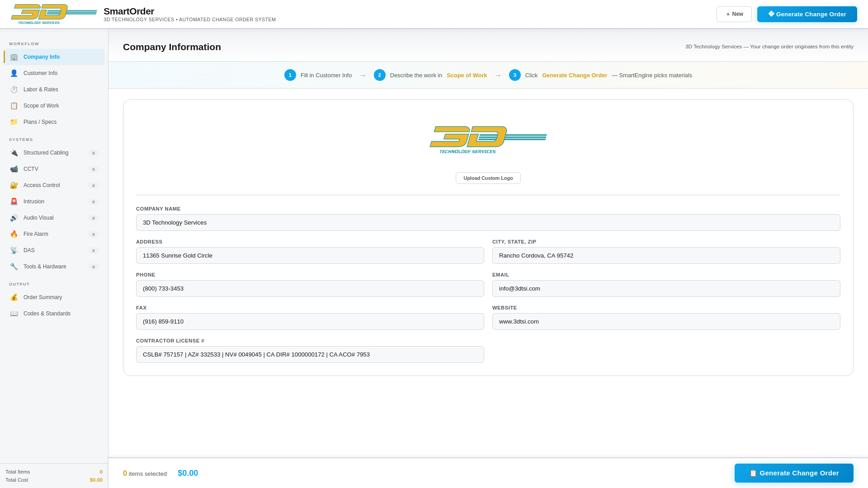Click the large company logo image
The image size is (868, 488).
point(488,140)
